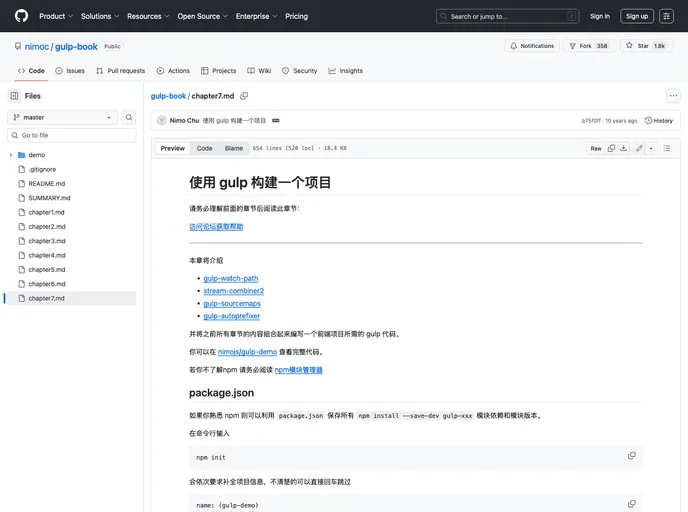Screen dimensions: 688x512
Task: Switch to the Projects tab
Action: (219, 71)
